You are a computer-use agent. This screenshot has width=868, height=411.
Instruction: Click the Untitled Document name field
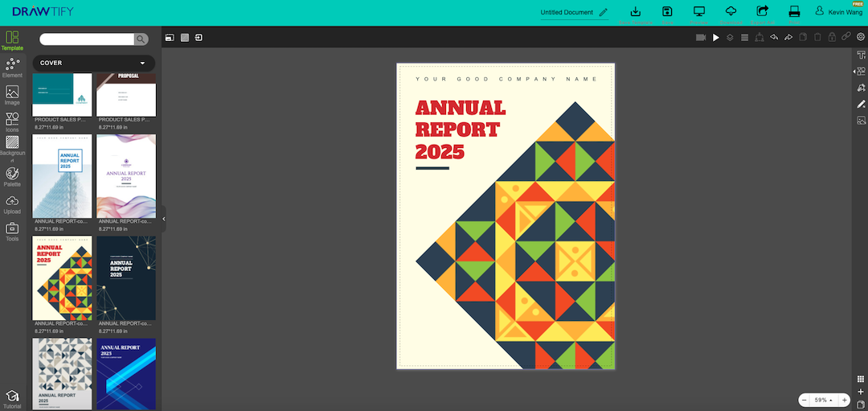tap(567, 12)
